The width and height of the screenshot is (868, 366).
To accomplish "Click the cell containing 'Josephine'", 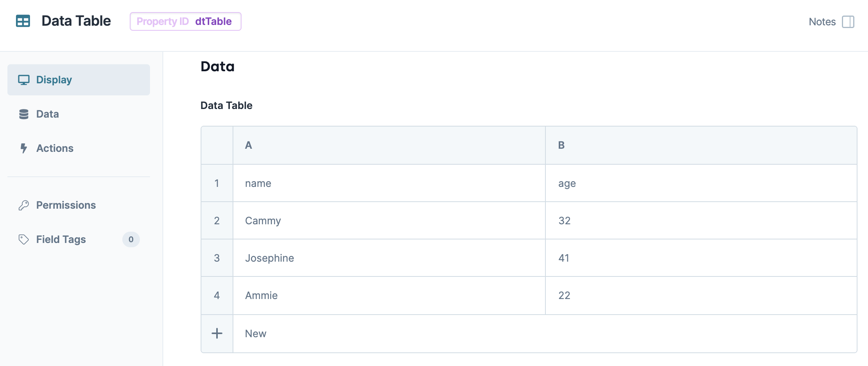I will (389, 258).
